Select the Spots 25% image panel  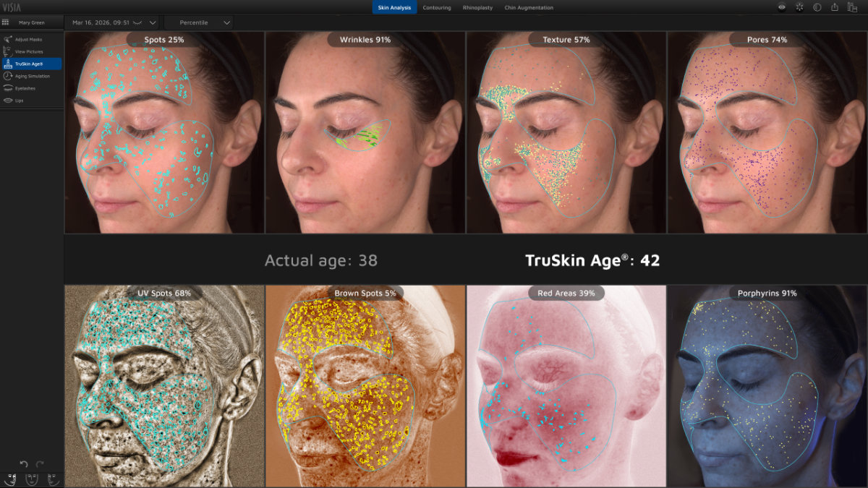click(164, 132)
